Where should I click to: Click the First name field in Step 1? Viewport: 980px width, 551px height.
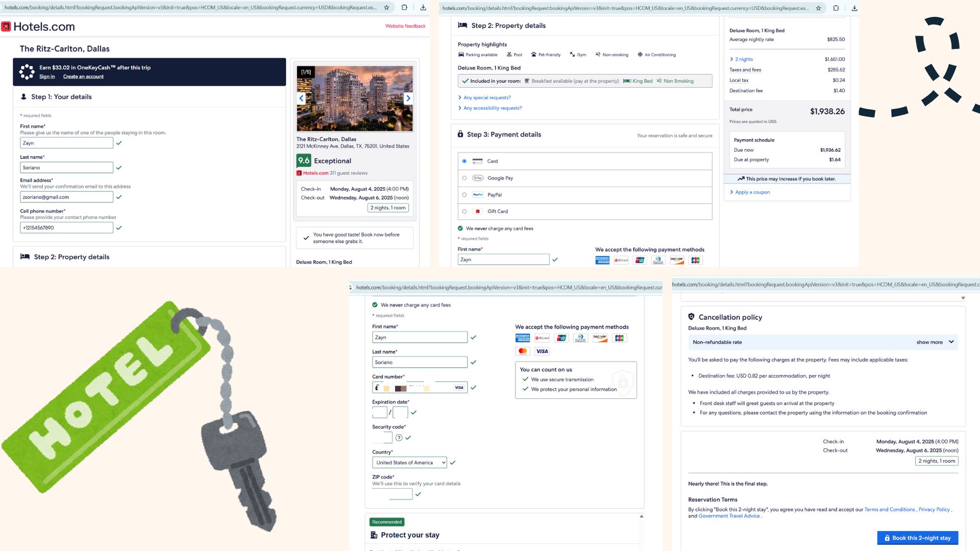66,143
